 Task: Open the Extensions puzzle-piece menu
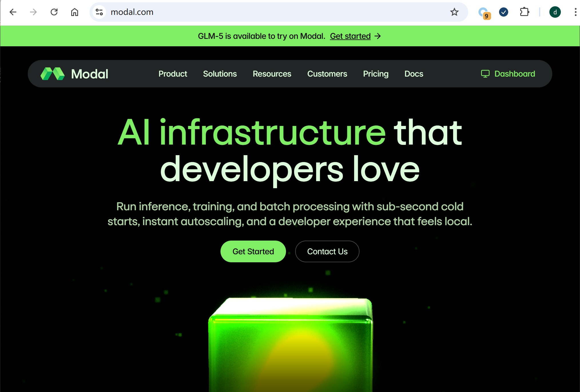(525, 12)
